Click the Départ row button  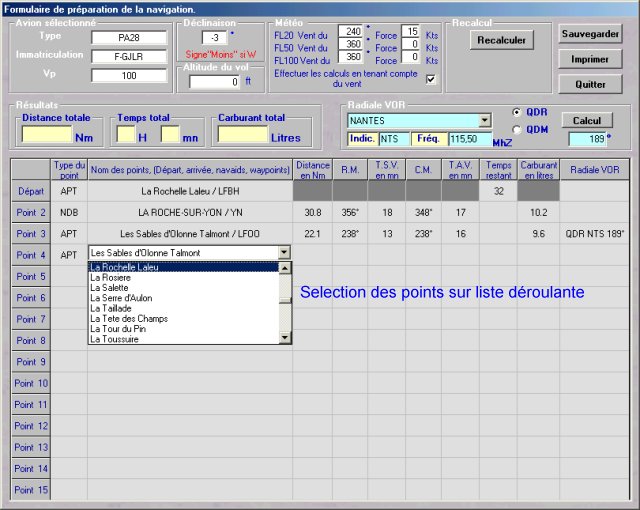coord(31,191)
